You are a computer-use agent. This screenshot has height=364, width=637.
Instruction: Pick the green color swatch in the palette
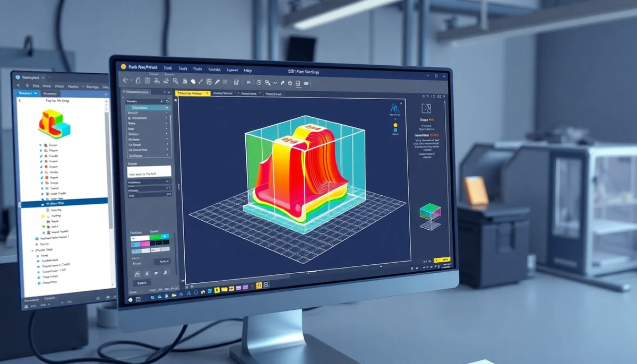155,237
